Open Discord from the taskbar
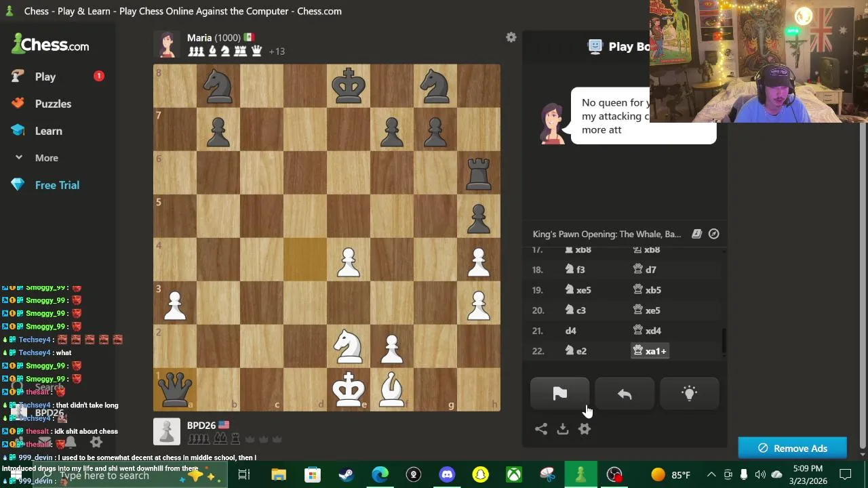 pyautogui.click(x=447, y=474)
